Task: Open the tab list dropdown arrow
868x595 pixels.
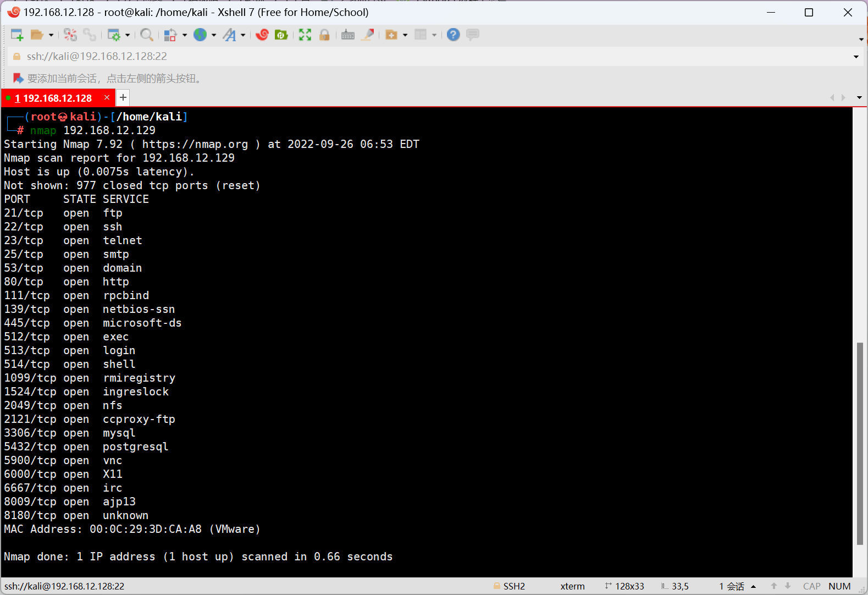Action: [x=859, y=98]
